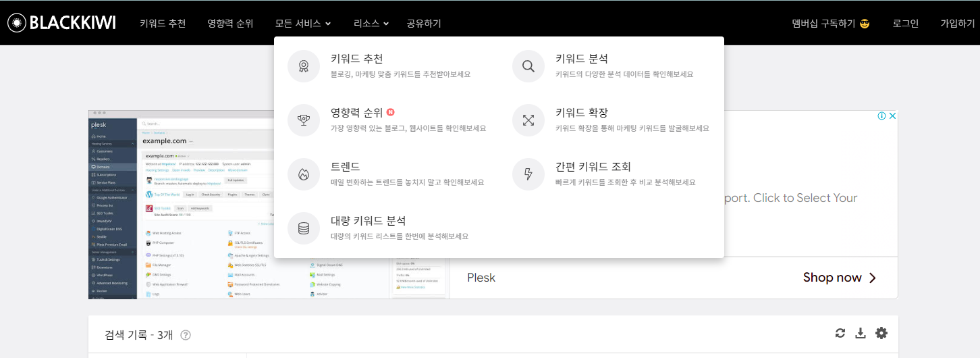This screenshot has width=980, height=358.
Task: Click description 블로깅, 마케팅 맞춤 키워드를 추천받아보세요
Action: point(400,74)
